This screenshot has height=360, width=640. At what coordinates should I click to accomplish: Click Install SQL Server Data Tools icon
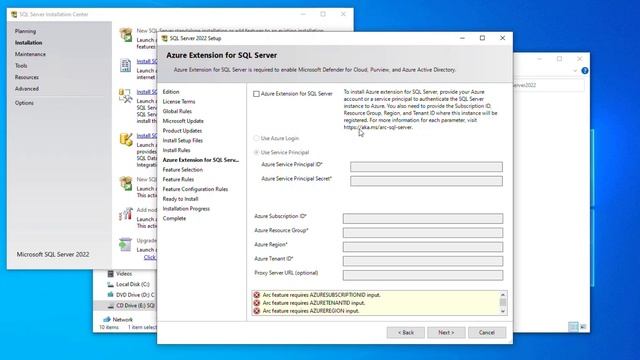point(126,140)
